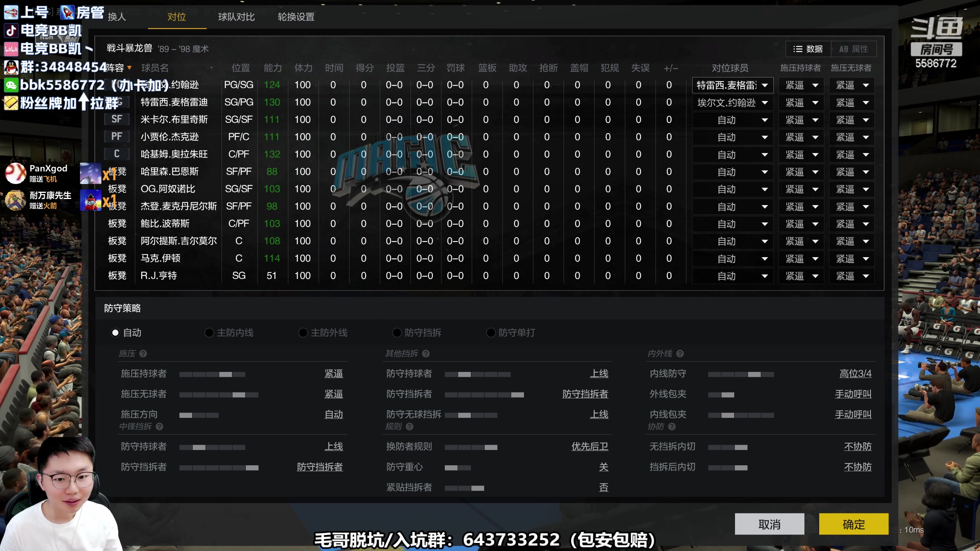980x551 pixels.
Task: Switch to the 球队对比 tab
Action: point(236,17)
